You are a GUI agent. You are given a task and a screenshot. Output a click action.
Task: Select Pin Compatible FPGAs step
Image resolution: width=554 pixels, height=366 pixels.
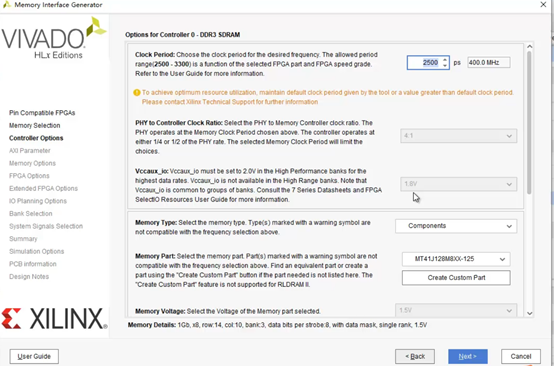42,113
